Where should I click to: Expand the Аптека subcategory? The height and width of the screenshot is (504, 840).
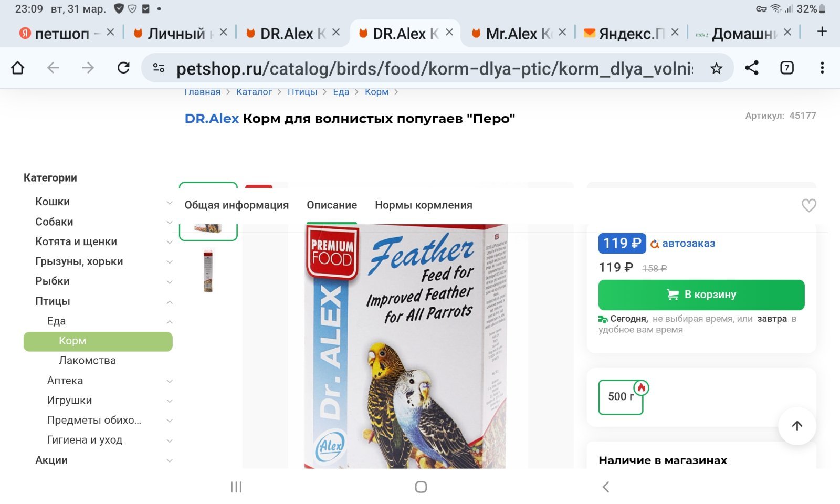pos(170,381)
